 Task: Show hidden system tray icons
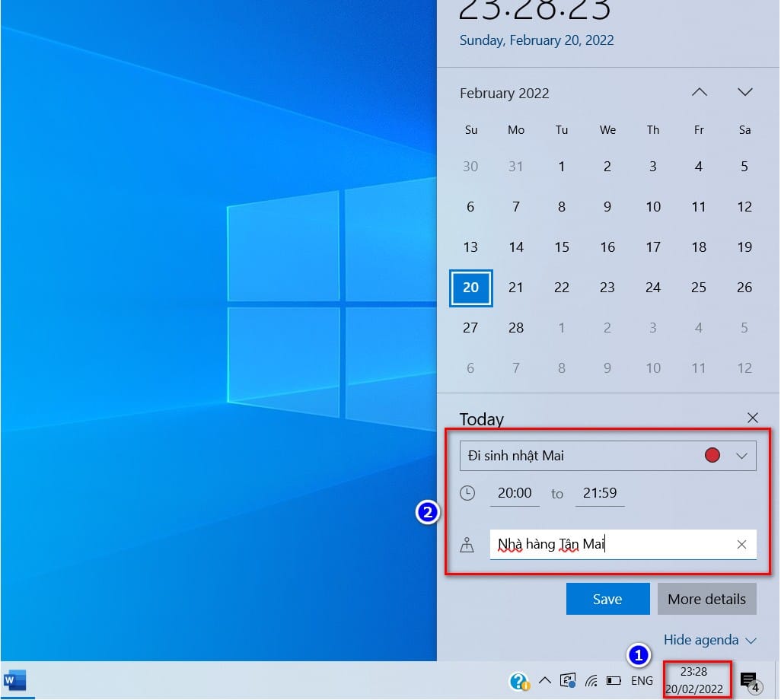(x=545, y=680)
